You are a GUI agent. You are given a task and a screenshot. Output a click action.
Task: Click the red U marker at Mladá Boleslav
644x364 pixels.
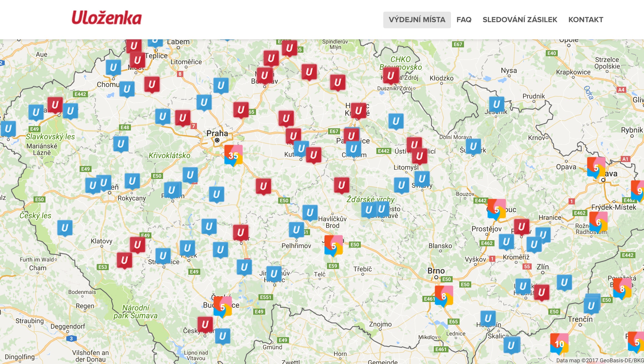[264, 75]
